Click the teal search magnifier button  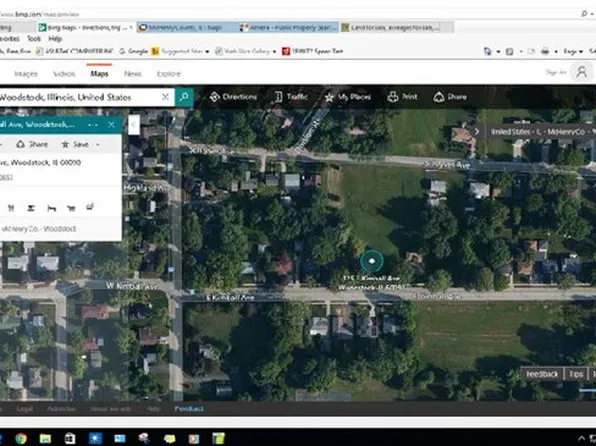[x=184, y=97]
